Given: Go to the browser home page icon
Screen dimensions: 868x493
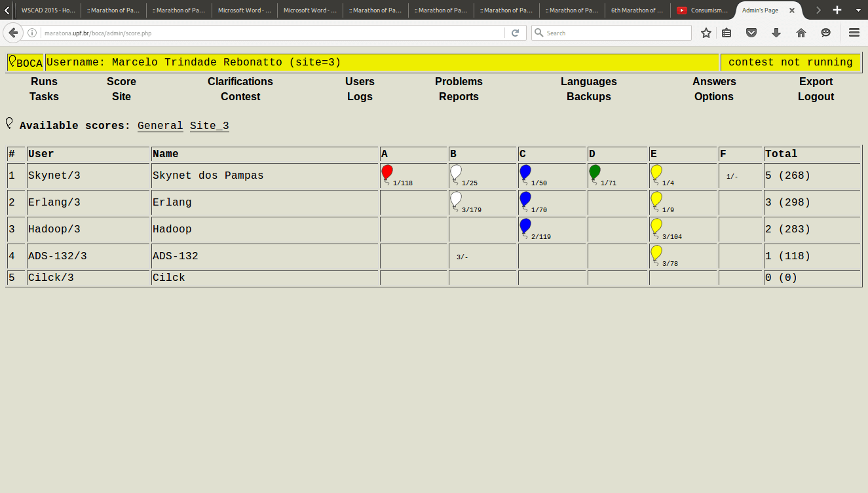Looking at the screenshot, I should coord(801,33).
